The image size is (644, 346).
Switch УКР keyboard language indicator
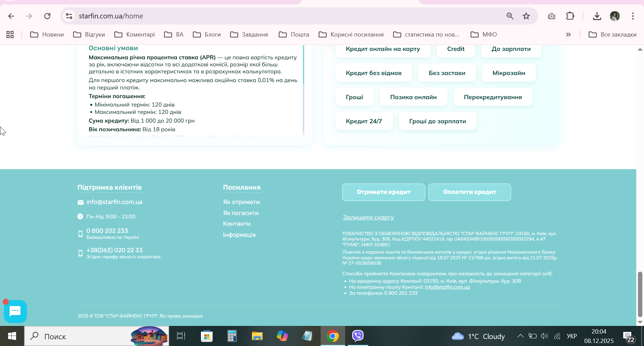[572, 336]
